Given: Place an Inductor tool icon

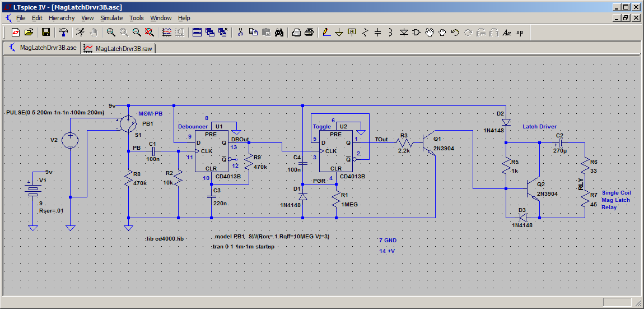Looking at the screenshot, I should (390, 32).
